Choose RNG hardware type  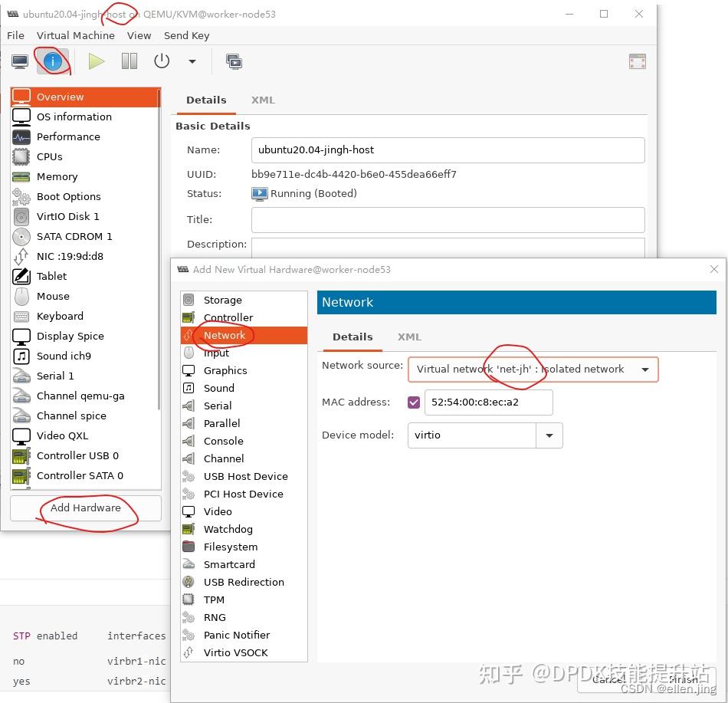tap(244, 618)
